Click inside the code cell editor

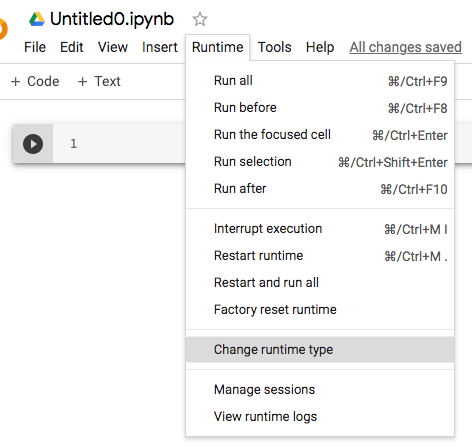(x=119, y=144)
